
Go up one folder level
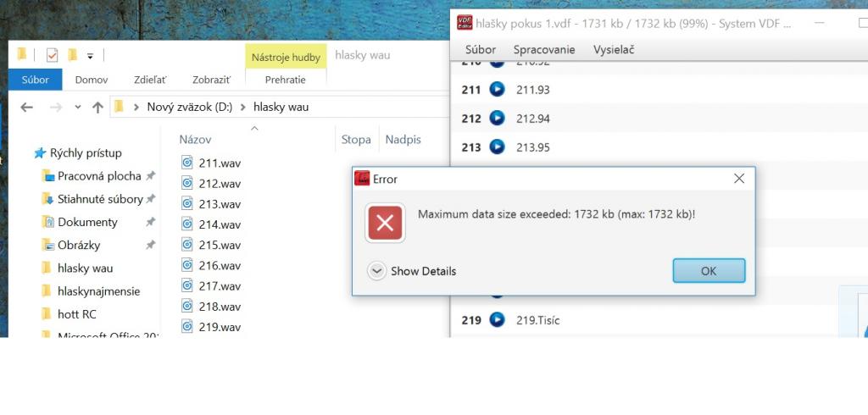pos(97,107)
